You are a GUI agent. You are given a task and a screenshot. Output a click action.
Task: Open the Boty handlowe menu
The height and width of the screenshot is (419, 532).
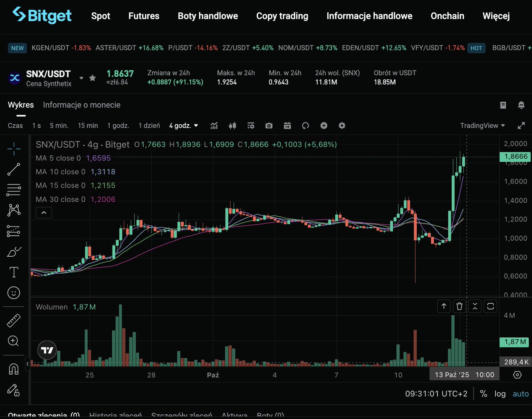point(208,16)
